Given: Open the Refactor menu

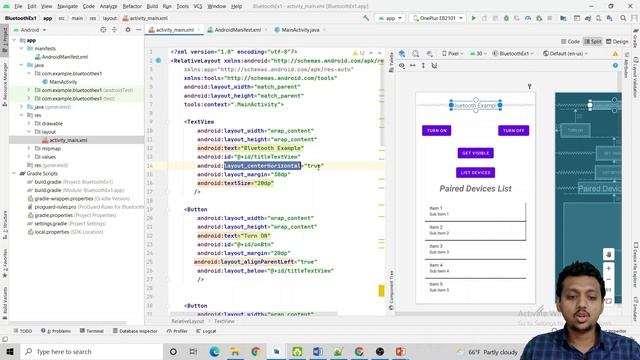Looking at the screenshot, I should (x=132, y=6).
